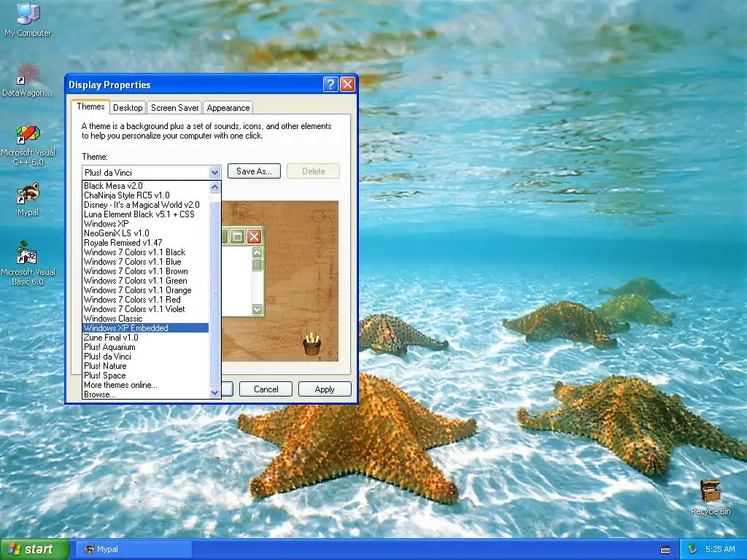The width and height of the screenshot is (747, 560).
Task: Click the Cancel button
Action: click(266, 389)
